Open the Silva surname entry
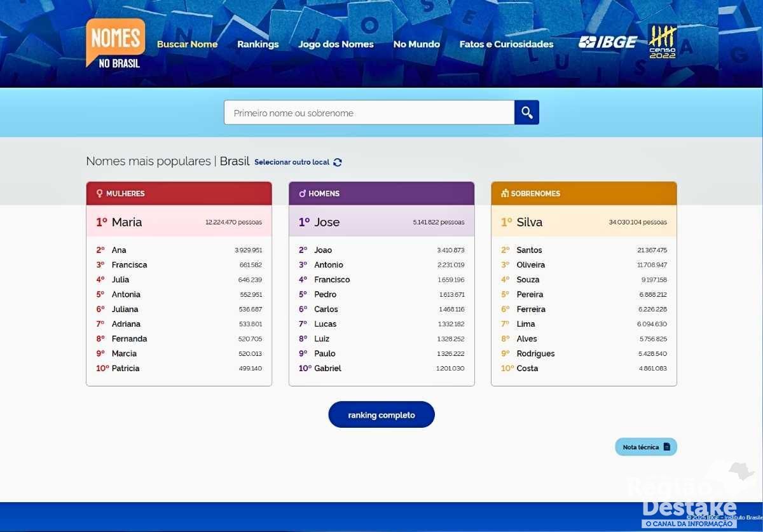Screen dimensions: 763x532 (x=529, y=222)
